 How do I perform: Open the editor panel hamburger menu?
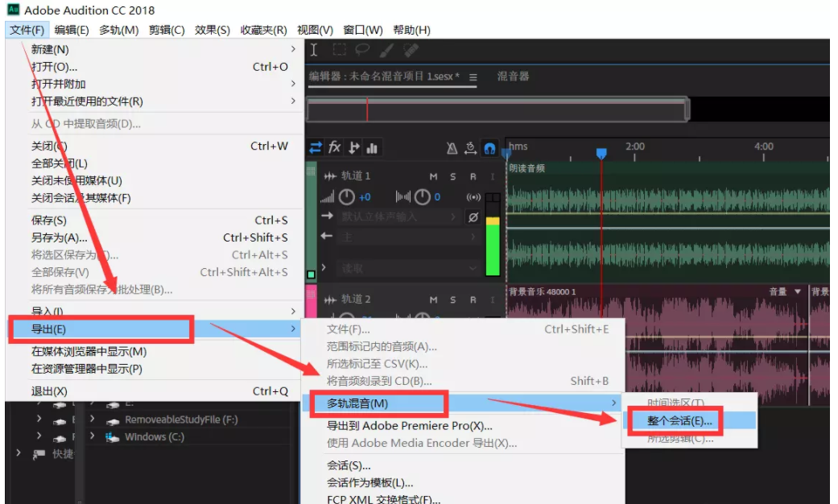(473, 77)
